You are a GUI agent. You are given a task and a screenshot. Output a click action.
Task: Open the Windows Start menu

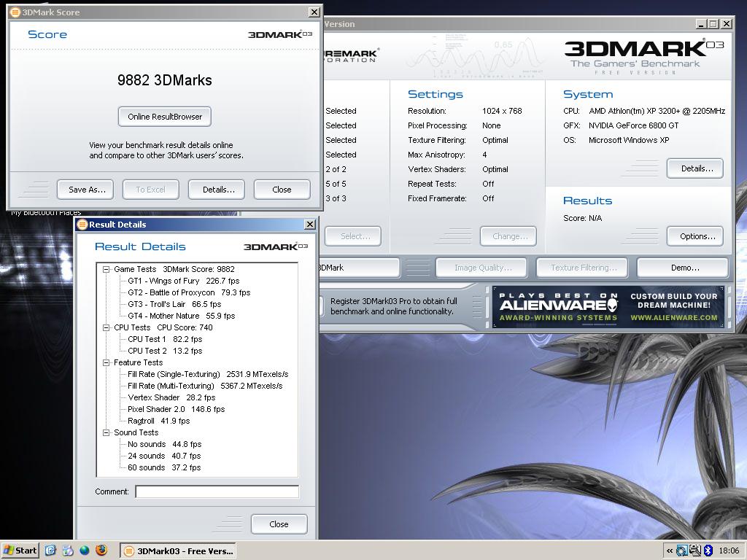pyautogui.click(x=20, y=551)
